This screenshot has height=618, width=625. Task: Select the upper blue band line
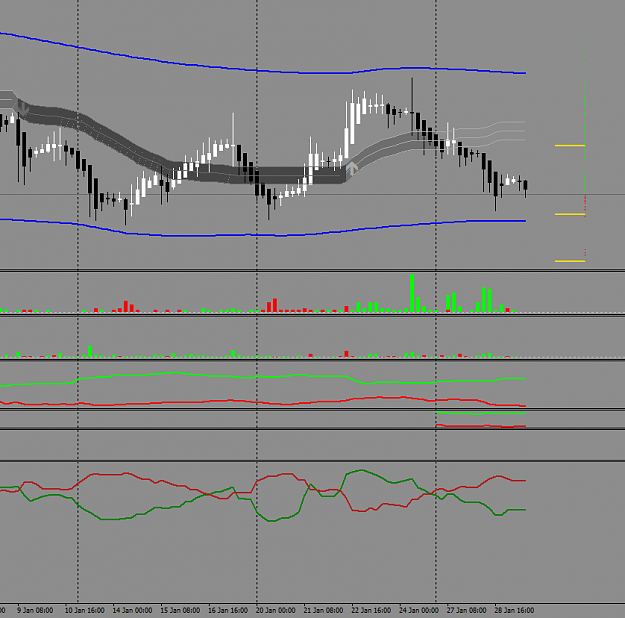click(x=263, y=71)
